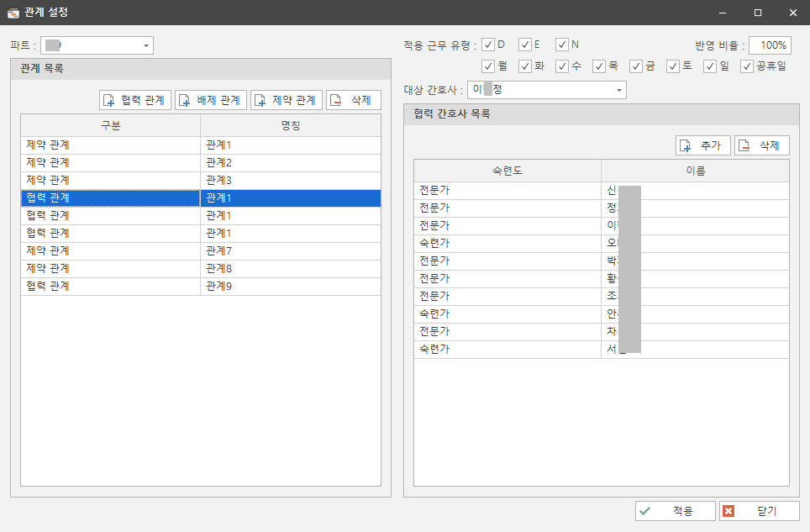Toggle the N shift type checkbox

pos(562,45)
